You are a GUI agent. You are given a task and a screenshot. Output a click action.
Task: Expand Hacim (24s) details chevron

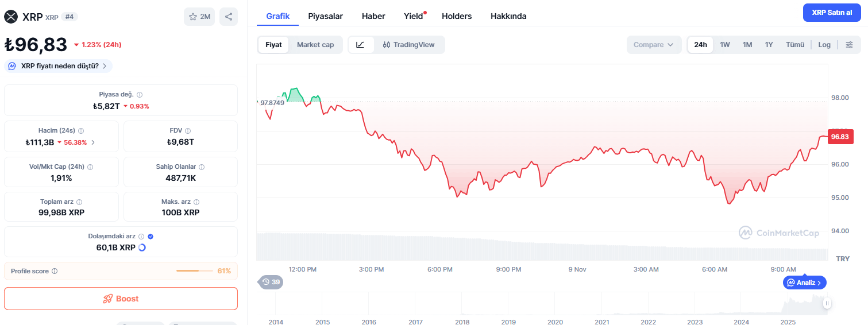click(94, 142)
